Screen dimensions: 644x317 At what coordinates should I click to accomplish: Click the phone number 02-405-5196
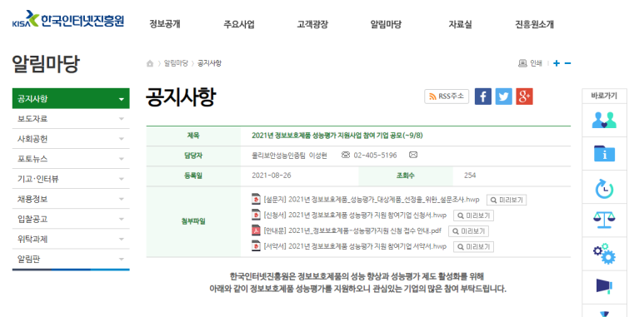(x=375, y=156)
